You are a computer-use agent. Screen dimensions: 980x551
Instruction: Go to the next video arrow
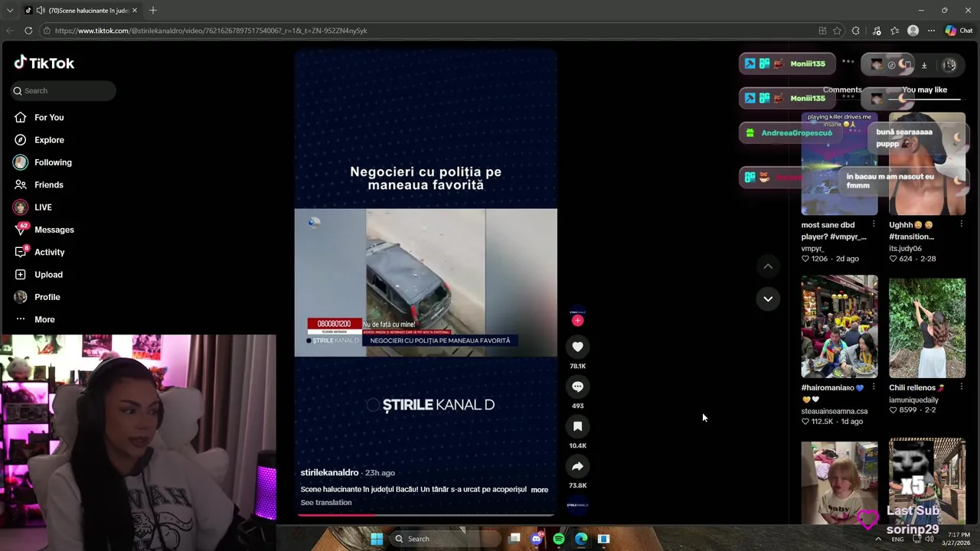click(768, 298)
